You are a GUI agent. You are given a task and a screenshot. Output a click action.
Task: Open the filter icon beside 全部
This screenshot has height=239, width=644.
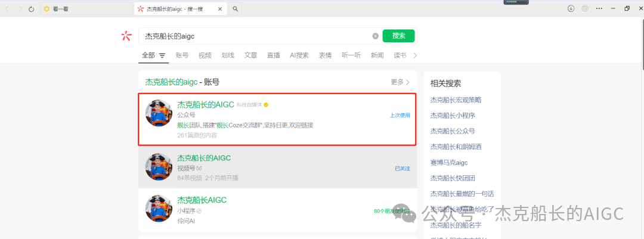pyautogui.click(x=162, y=55)
